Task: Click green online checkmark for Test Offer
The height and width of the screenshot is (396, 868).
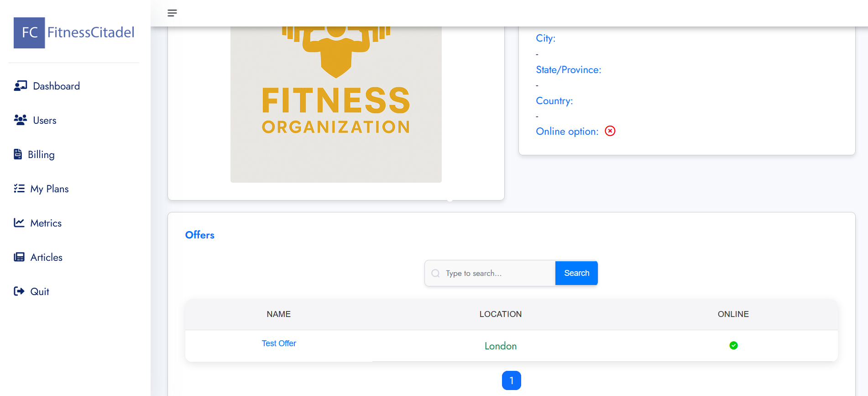Action: point(733,345)
